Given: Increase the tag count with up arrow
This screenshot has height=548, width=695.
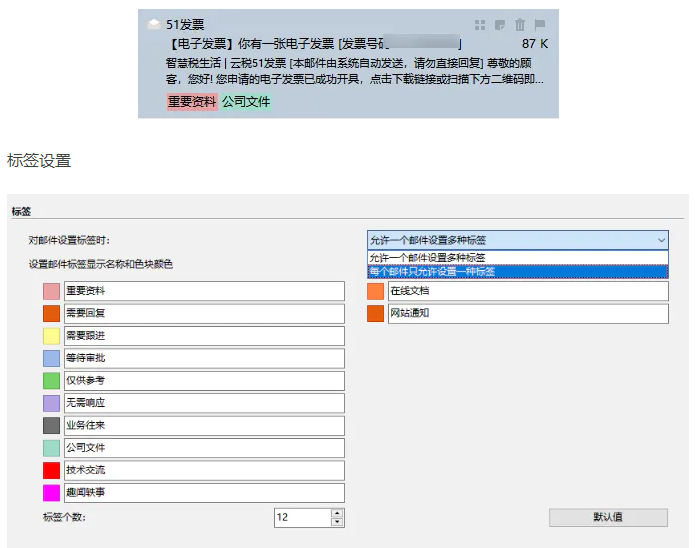Looking at the screenshot, I should tap(337, 512).
